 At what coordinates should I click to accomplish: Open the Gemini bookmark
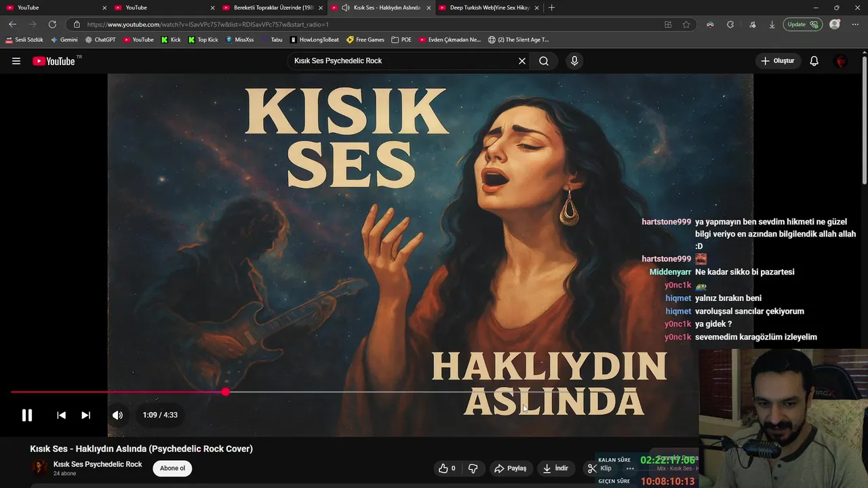coord(64,40)
